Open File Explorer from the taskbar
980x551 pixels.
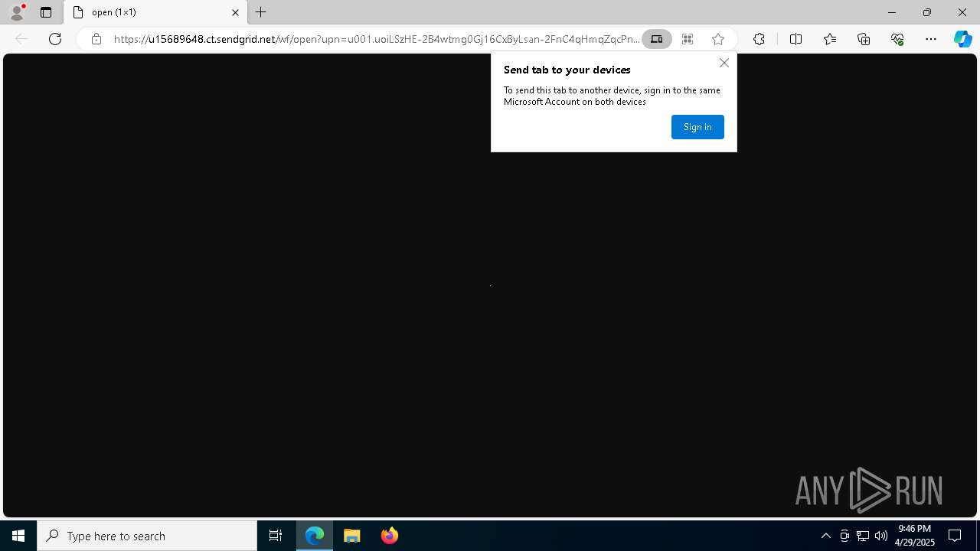tap(352, 536)
